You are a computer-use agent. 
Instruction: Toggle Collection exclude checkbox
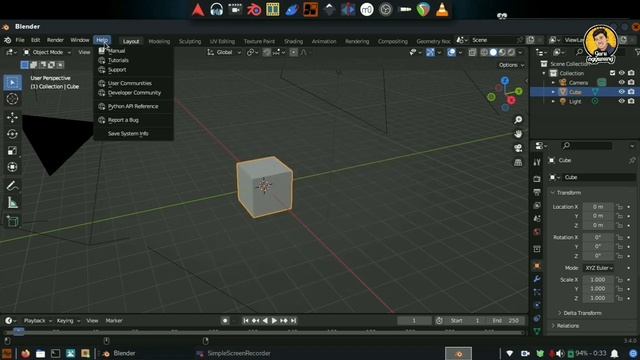tap(612, 73)
